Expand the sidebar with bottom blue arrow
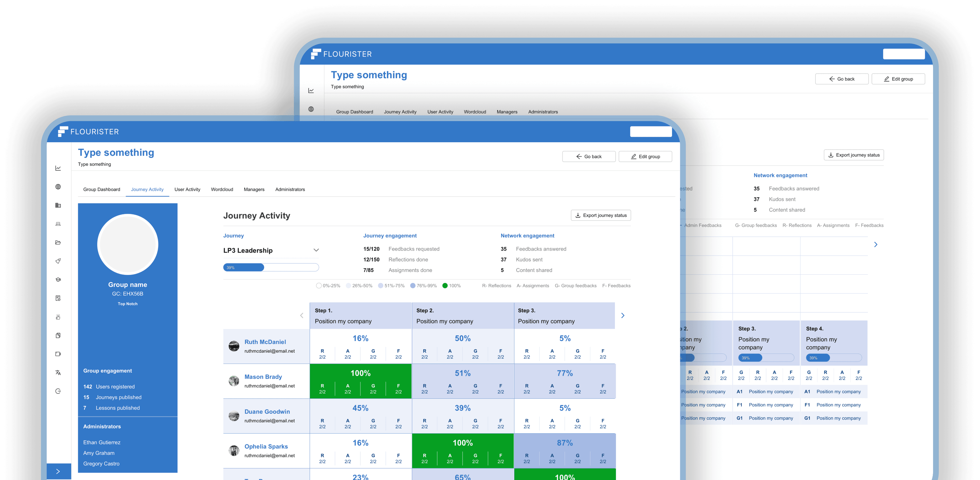Viewport: 980px width, 480px height. (x=59, y=471)
